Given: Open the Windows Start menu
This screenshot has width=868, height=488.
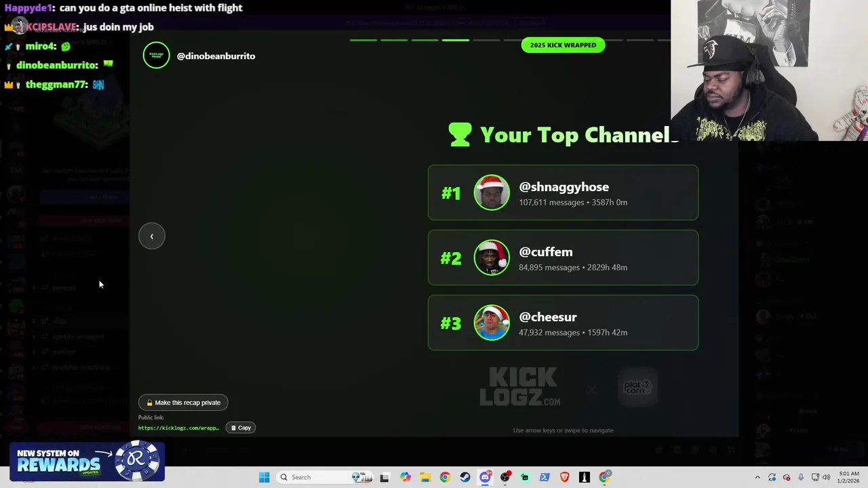Looking at the screenshot, I should (x=264, y=477).
